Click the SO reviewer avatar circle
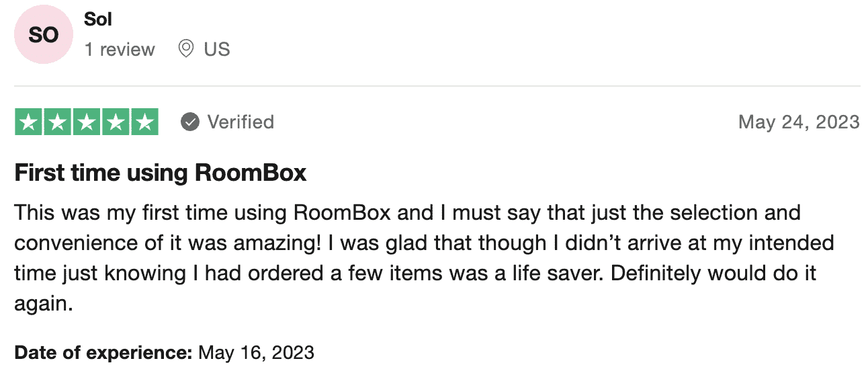868x367 pixels. [44, 36]
